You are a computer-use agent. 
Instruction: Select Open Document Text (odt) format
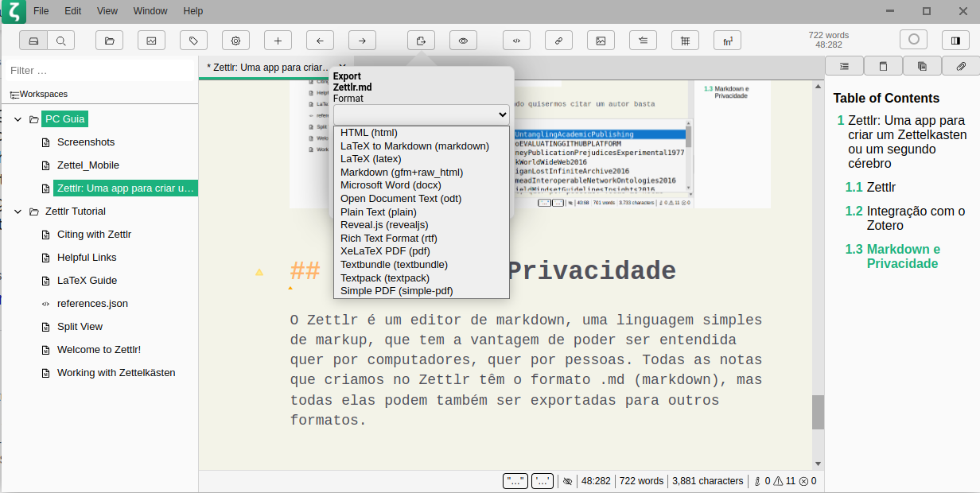(422, 199)
